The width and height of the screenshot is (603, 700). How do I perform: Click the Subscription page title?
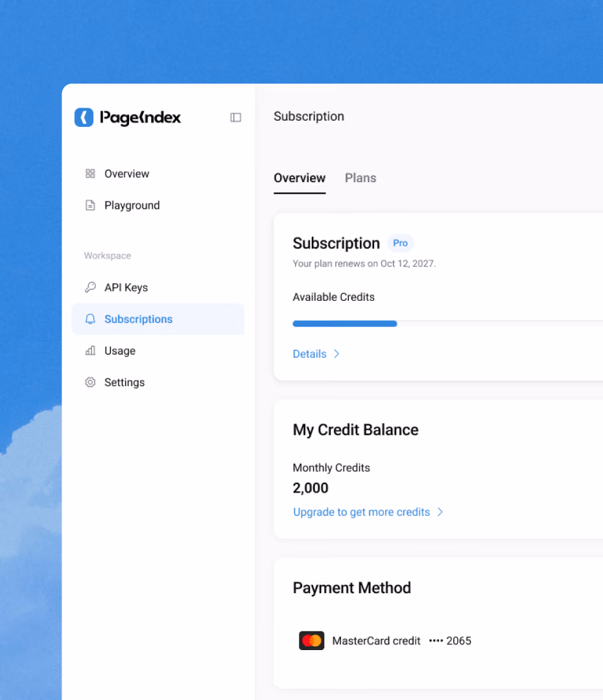coord(309,117)
